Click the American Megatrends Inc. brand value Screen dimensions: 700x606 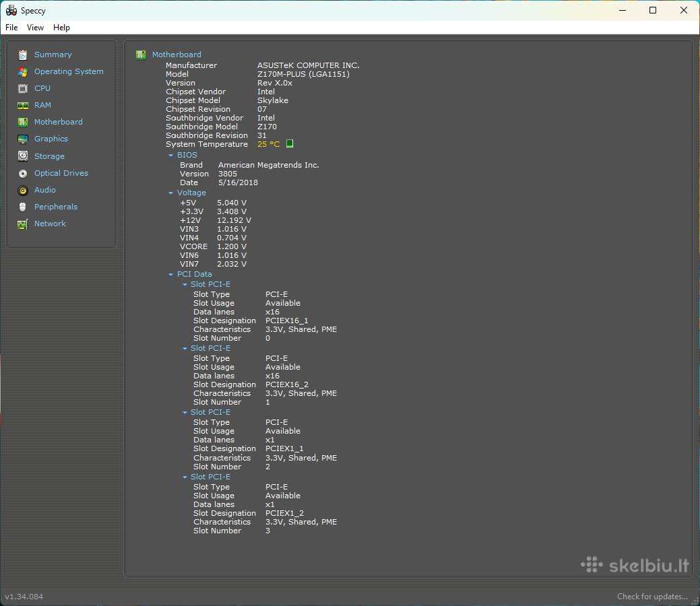click(269, 165)
